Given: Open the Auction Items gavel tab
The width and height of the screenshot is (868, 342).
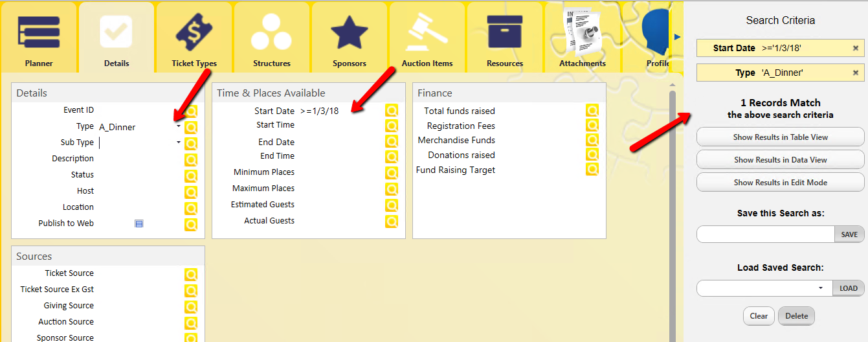Looking at the screenshot, I should click(x=427, y=38).
